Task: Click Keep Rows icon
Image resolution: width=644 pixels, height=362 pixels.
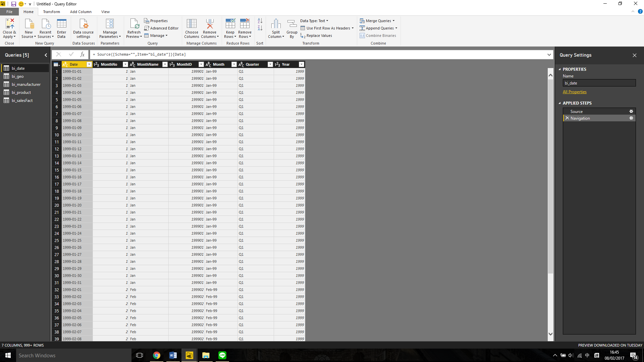Action: (230, 24)
